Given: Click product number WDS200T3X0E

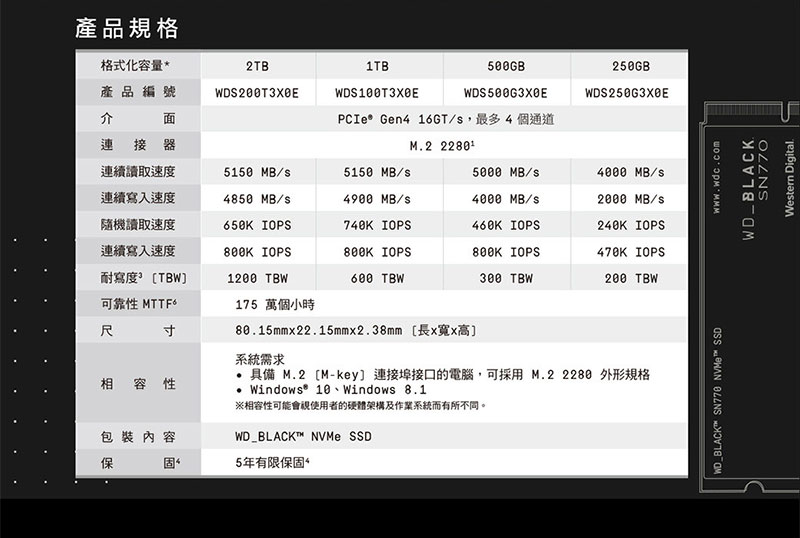Looking at the screenshot, I should point(257,93).
